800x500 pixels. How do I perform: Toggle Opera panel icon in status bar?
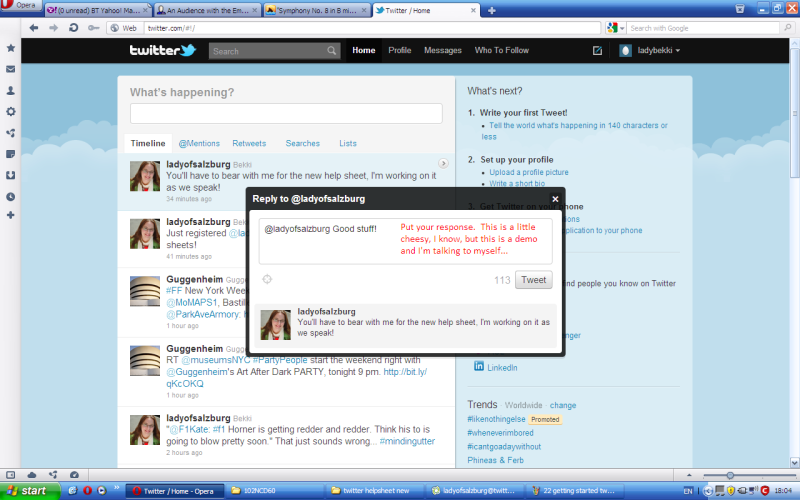(x=10, y=474)
